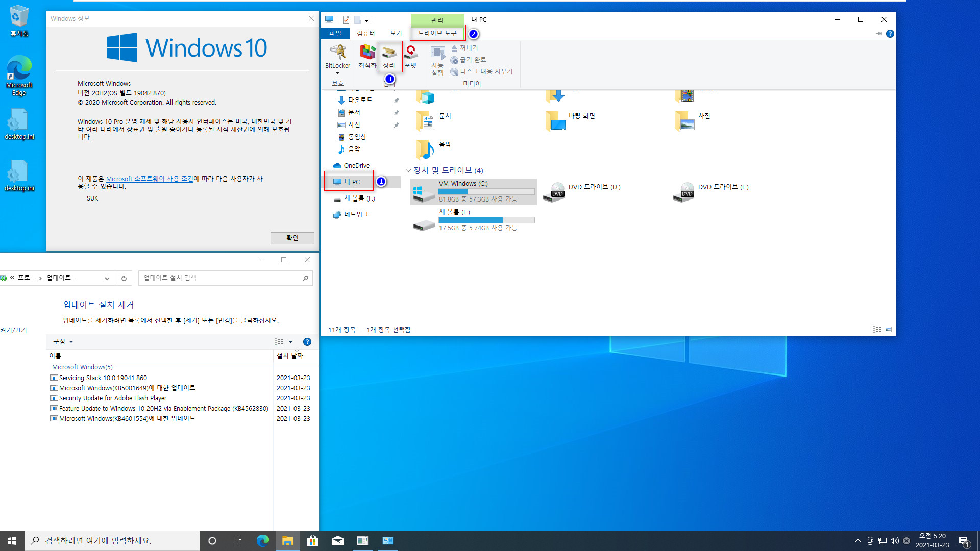Switch to the 컴퓨터 ribbon tab

pyautogui.click(x=366, y=33)
